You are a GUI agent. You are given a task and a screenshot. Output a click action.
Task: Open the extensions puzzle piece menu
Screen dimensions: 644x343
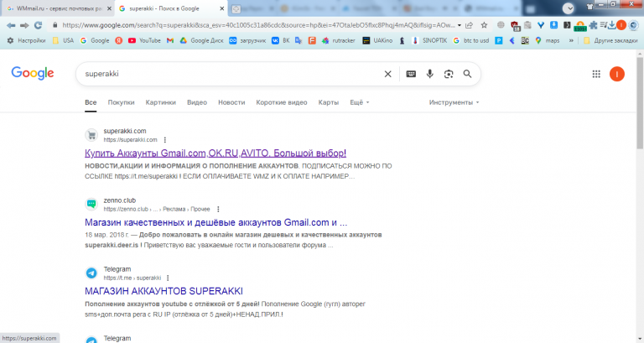coord(593,25)
